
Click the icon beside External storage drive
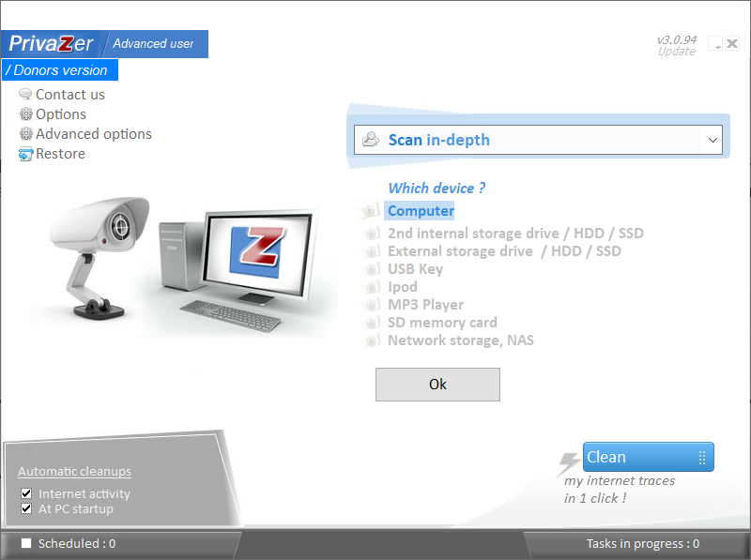pyautogui.click(x=371, y=251)
